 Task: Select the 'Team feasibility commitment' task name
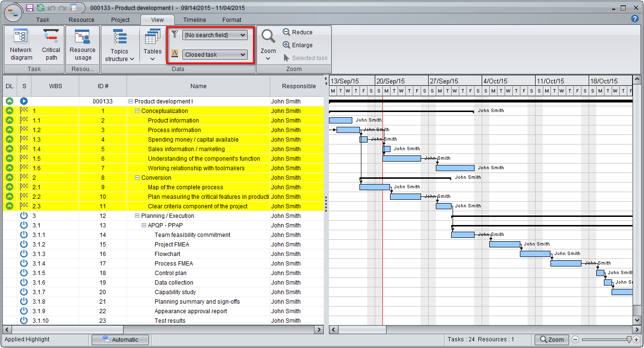click(x=192, y=235)
